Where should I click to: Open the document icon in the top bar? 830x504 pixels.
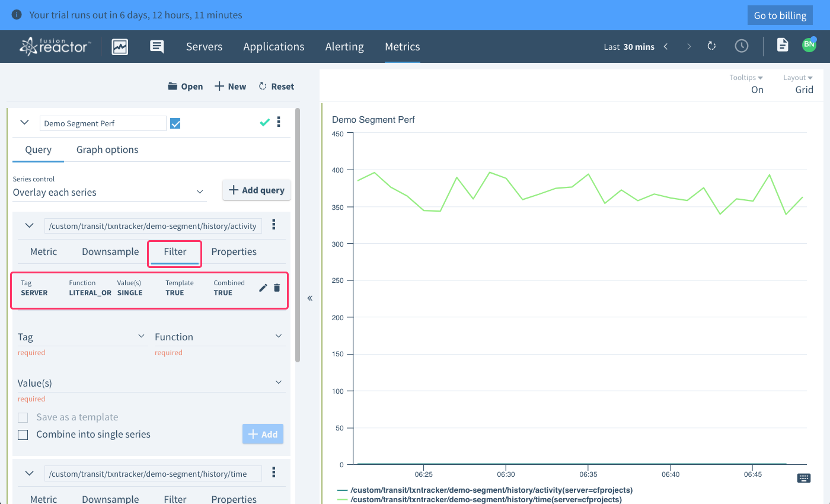point(783,45)
